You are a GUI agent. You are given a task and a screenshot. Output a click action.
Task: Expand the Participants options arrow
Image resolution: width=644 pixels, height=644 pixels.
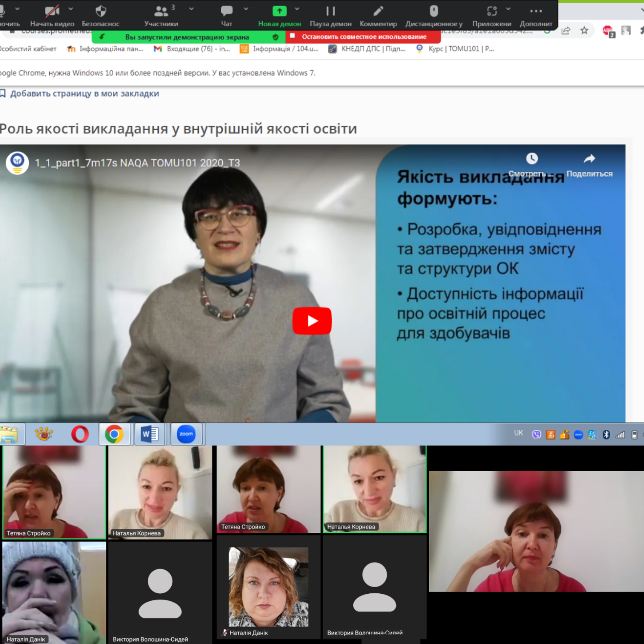191,9
